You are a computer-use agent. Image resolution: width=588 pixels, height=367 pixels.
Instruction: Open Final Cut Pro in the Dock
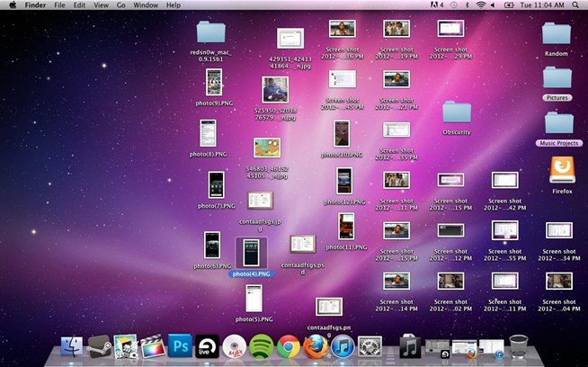pos(153,346)
